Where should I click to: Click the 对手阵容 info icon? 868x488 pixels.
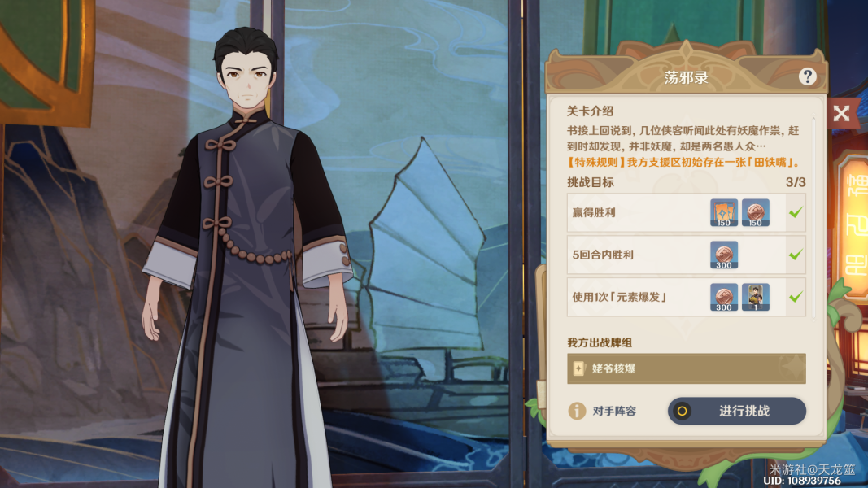point(577,411)
